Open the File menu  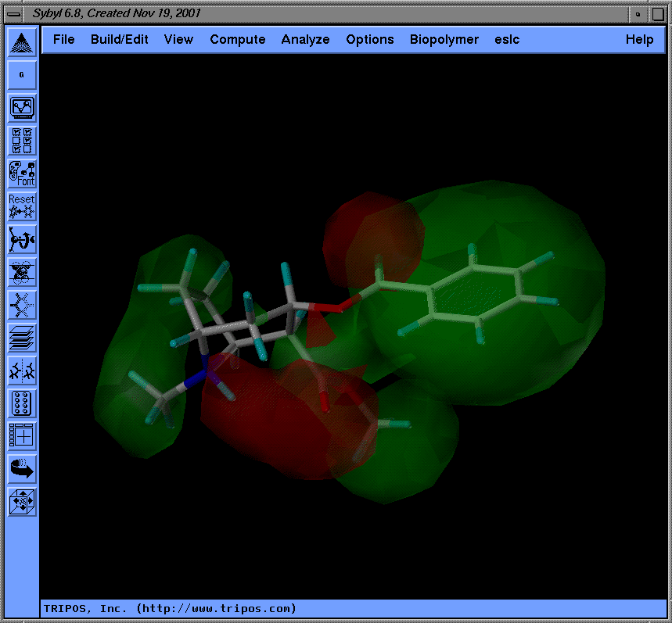click(x=64, y=39)
